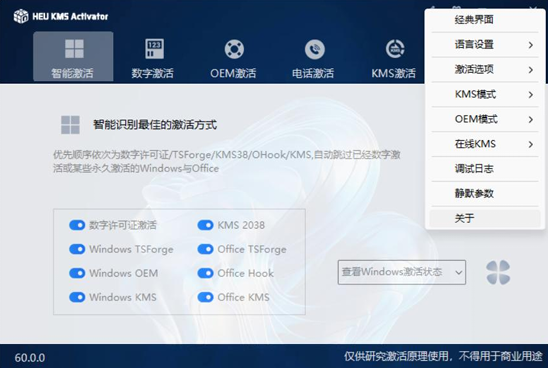Switch to the 电话激活 tab label
The height and width of the screenshot is (368, 548).
(313, 73)
